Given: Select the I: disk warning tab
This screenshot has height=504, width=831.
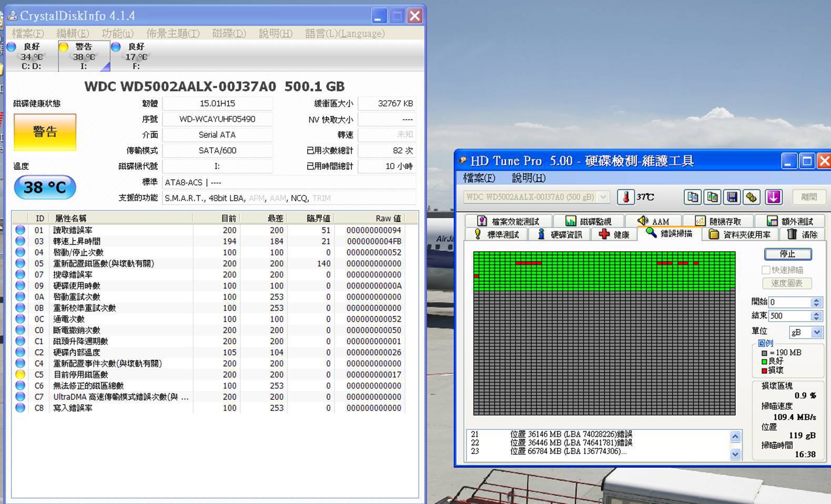Looking at the screenshot, I should tap(84, 56).
